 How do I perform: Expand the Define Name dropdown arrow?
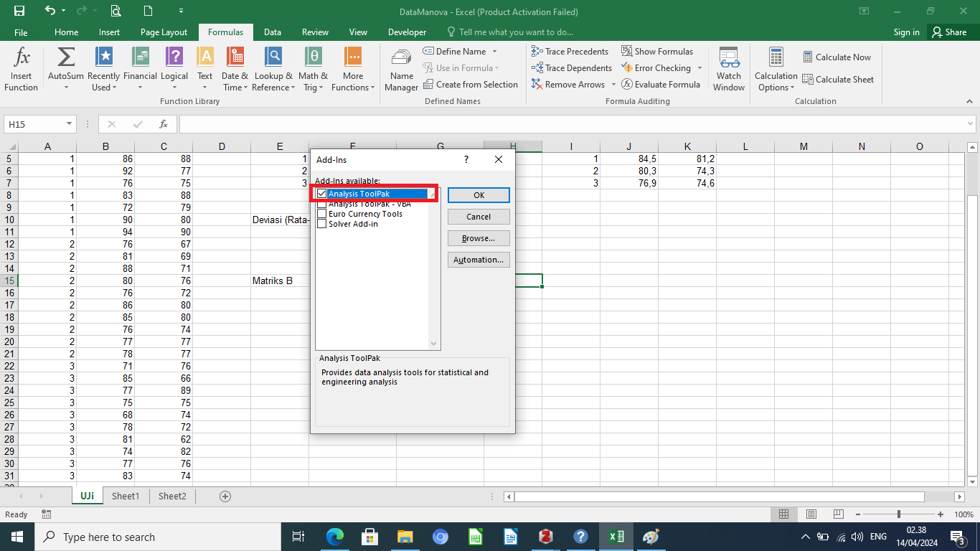tap(494, 52)
